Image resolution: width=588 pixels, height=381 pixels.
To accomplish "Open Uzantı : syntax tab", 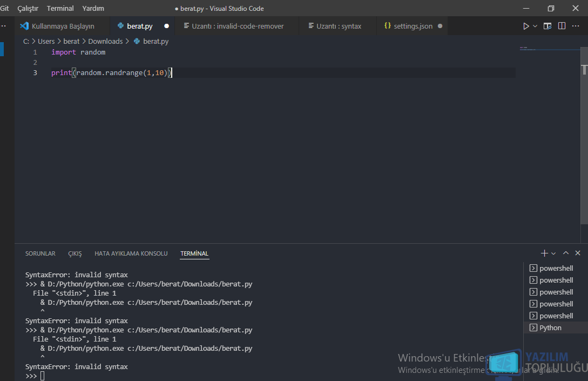I will (x=339, y=26).
